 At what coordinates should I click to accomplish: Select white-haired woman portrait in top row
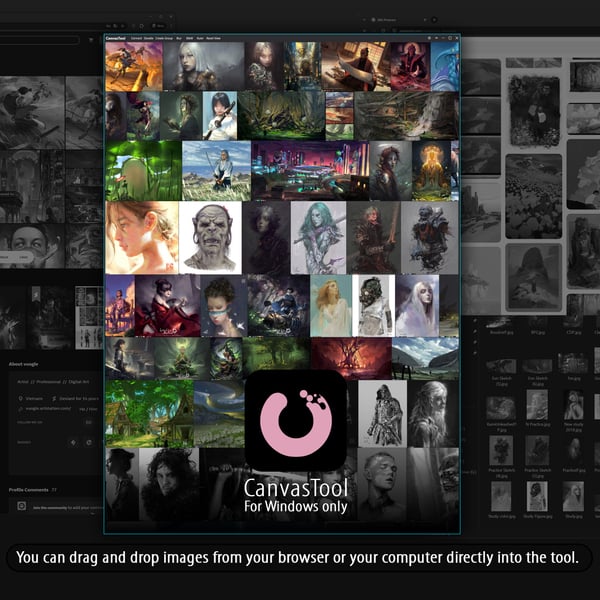click(x=204, y=67)
